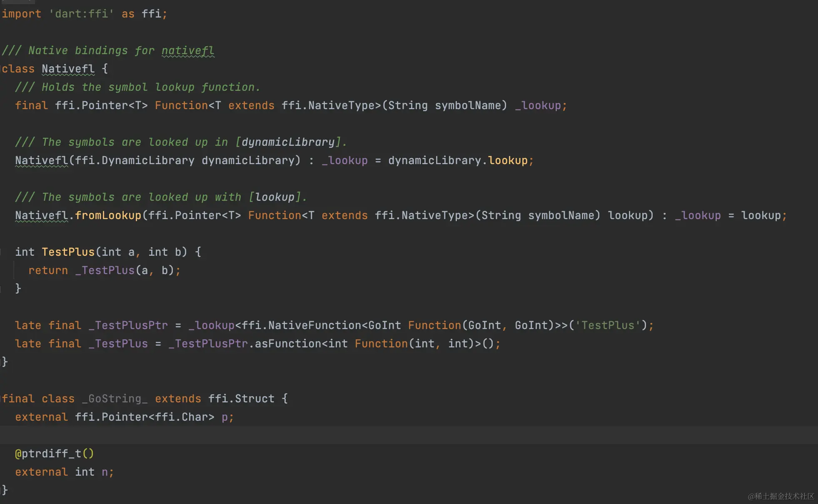Click the TestPlus method name

point(68,252)
